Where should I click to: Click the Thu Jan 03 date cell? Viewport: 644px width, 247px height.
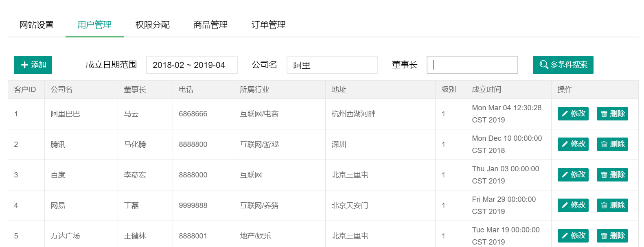coord(509,175)
